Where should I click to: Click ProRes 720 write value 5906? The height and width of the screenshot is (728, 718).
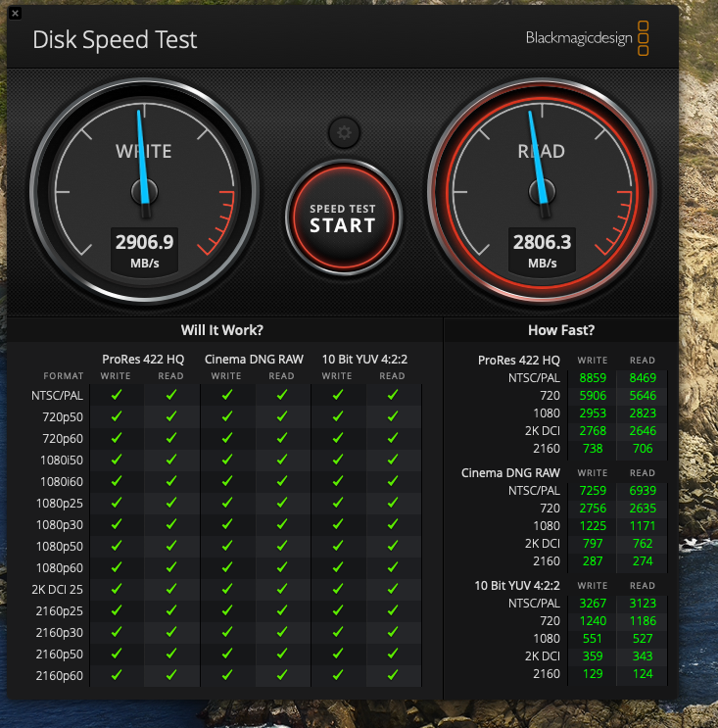(593, 396)
